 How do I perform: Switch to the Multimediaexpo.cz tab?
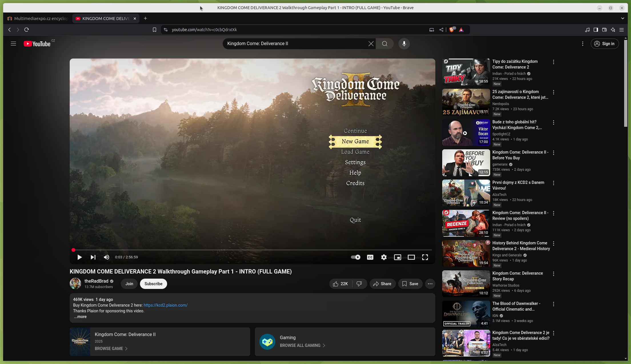coord(38,19)
